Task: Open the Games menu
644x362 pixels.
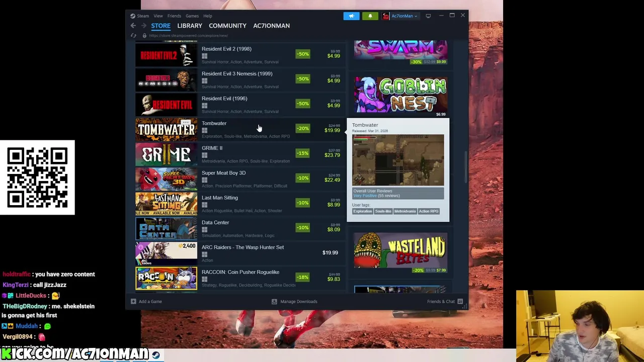Action: 192,16
